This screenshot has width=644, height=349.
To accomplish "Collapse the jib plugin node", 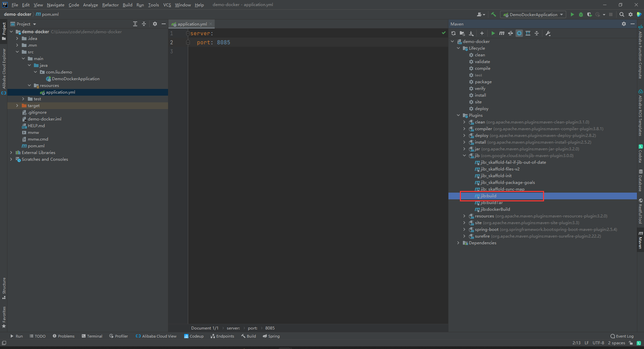I will (465, 155).
